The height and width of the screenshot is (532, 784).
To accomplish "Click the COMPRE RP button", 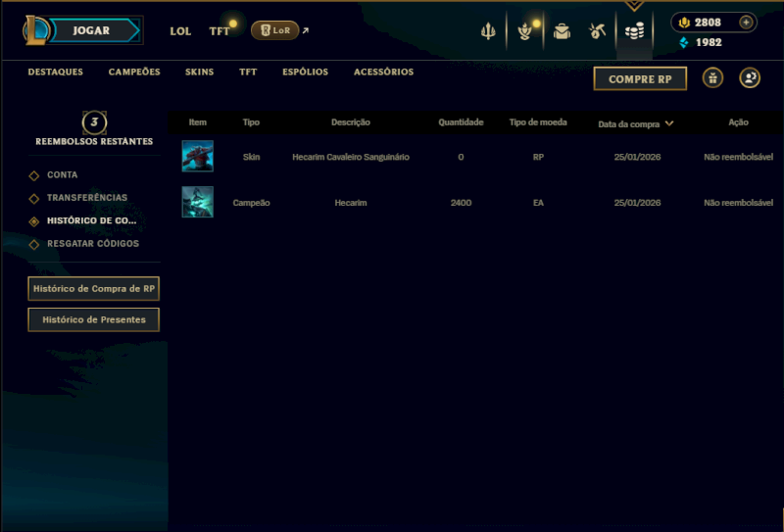I will 640,78.
